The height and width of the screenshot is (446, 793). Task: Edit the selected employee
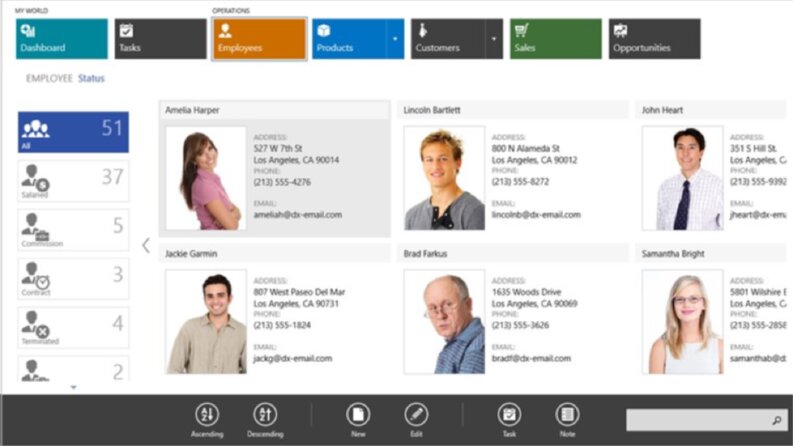click(416, 420)
